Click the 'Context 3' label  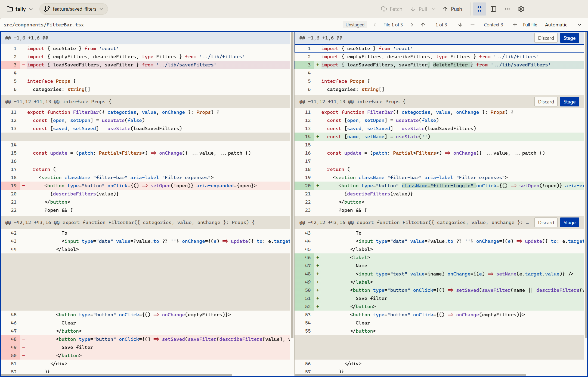pos(493,25)
